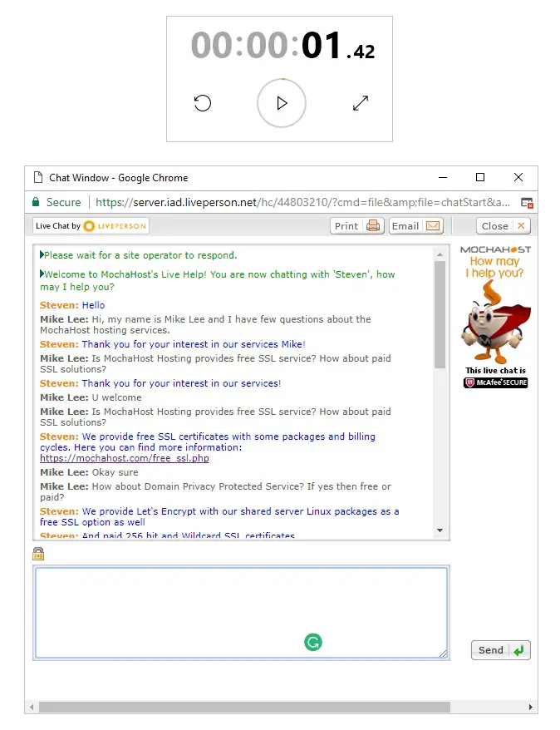
Task: Click the green padlock Secure icon
Action: pos(36,202)
